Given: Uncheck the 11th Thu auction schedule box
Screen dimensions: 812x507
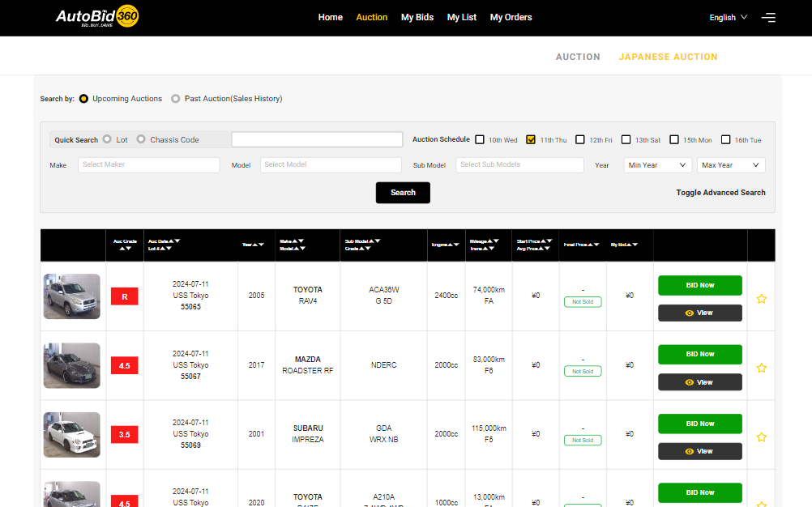Looking at the screenshot, I should click(x=530, y=139).
